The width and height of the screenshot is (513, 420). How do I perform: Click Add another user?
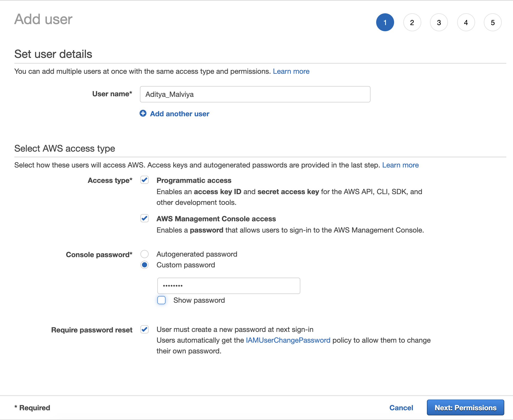tap(179, 114)
